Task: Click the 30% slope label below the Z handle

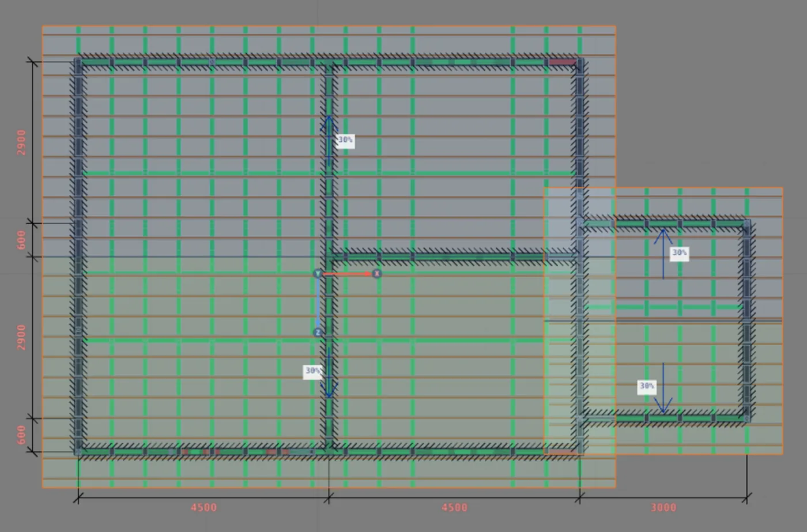Action: (312, 371)
